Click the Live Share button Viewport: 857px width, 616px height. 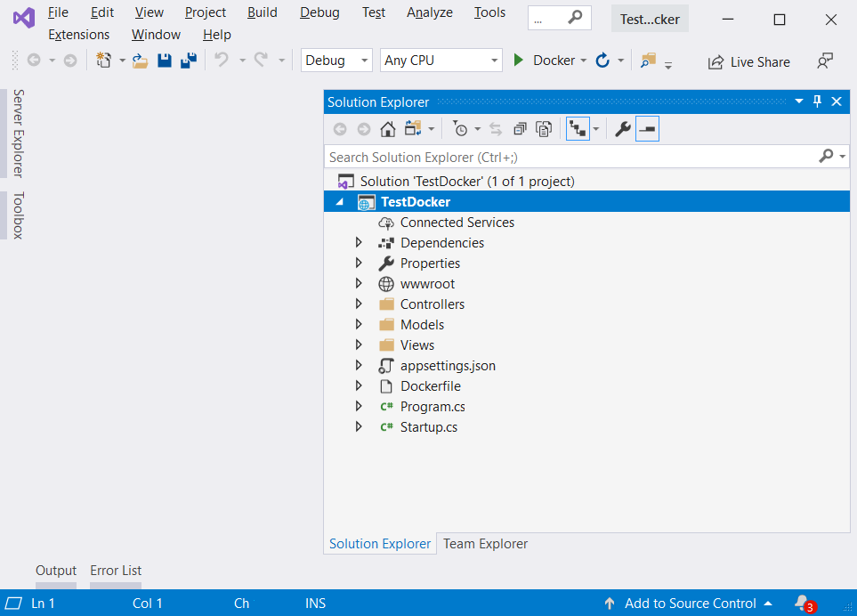tap(748, 61)
